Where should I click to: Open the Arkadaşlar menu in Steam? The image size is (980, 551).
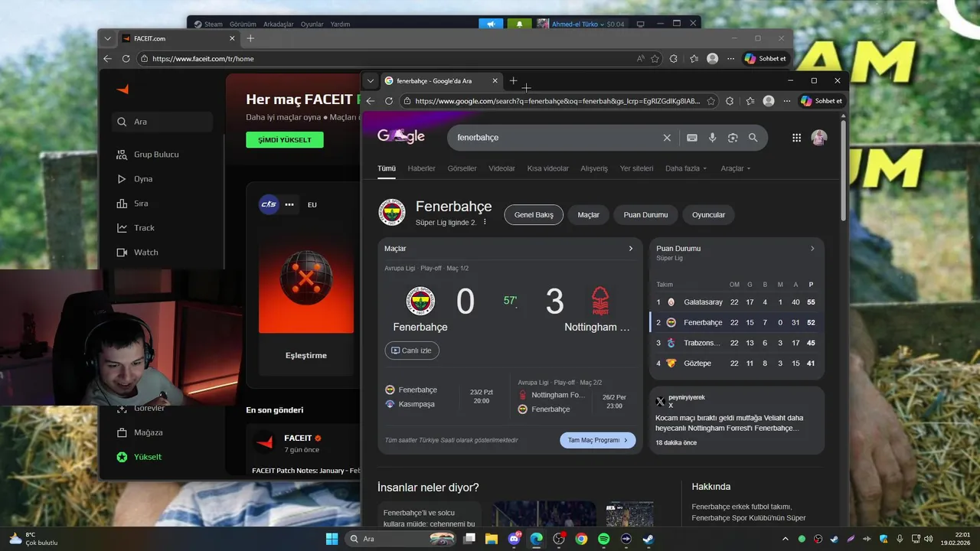tap(279, 24)
